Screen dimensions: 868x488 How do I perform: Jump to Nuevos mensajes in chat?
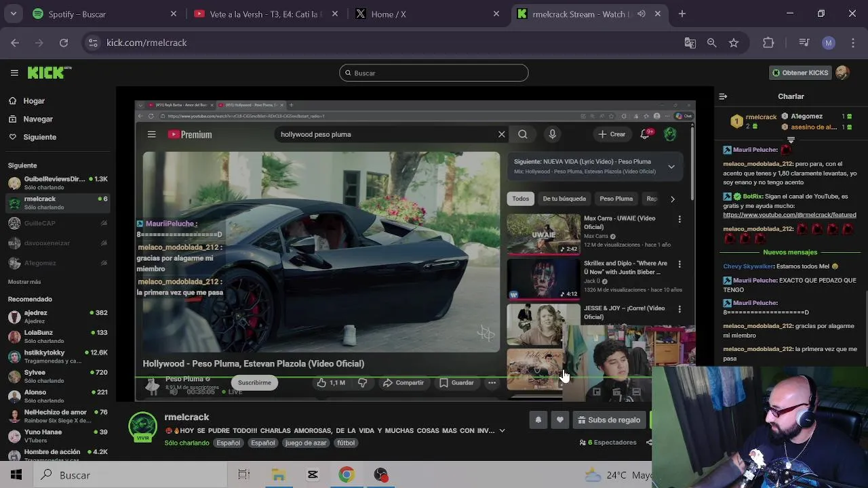790,252
